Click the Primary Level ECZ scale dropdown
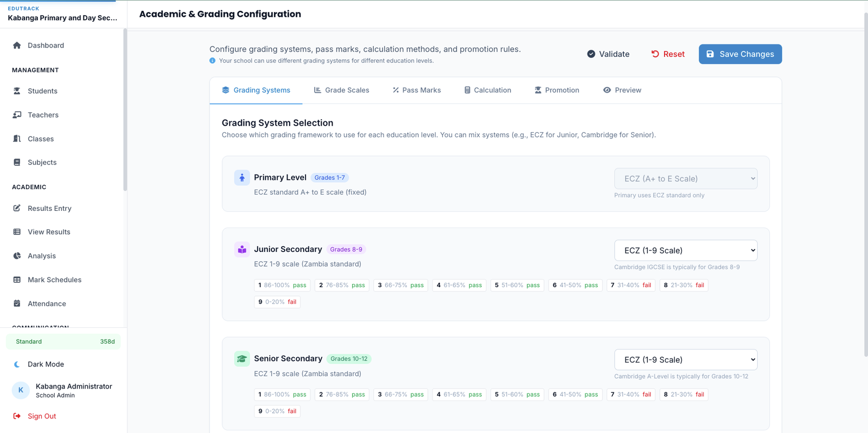 click(685, 179)
